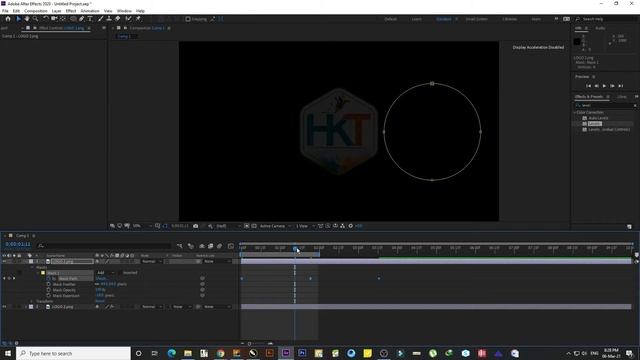The image size is (640, 360).
Task: Click the Windows Start button
Action: point(8,353)
